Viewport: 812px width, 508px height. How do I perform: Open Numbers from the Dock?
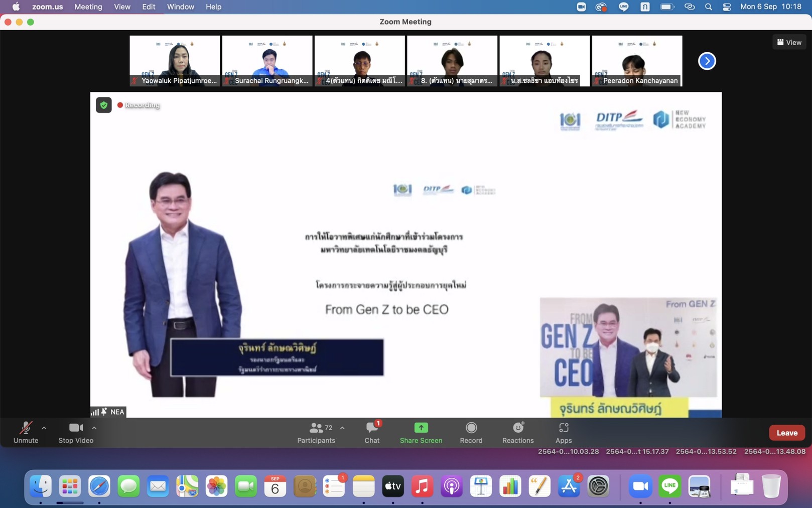click(510, 486)
